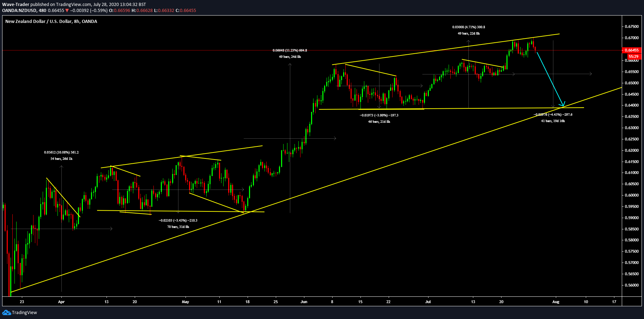Image resolution: width=644 pixels, height=319 pixels.
Task: Click the Jun label on the time axis
Action: (304, 302)
